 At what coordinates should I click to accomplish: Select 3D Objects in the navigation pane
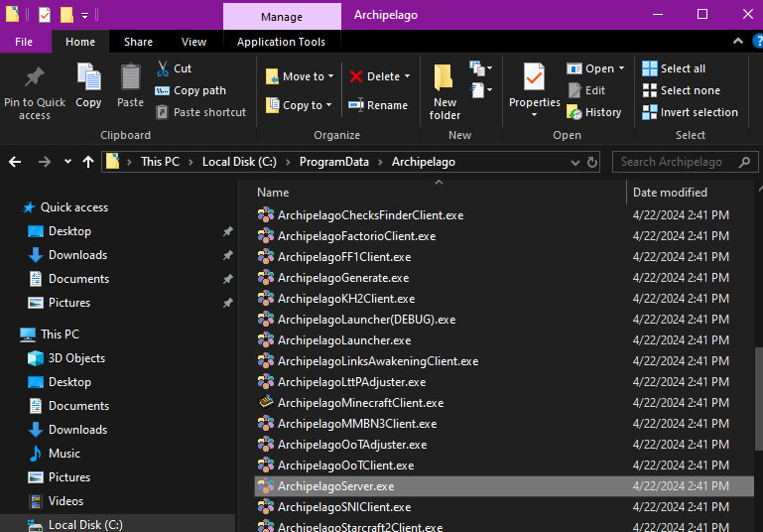[76, 358]
